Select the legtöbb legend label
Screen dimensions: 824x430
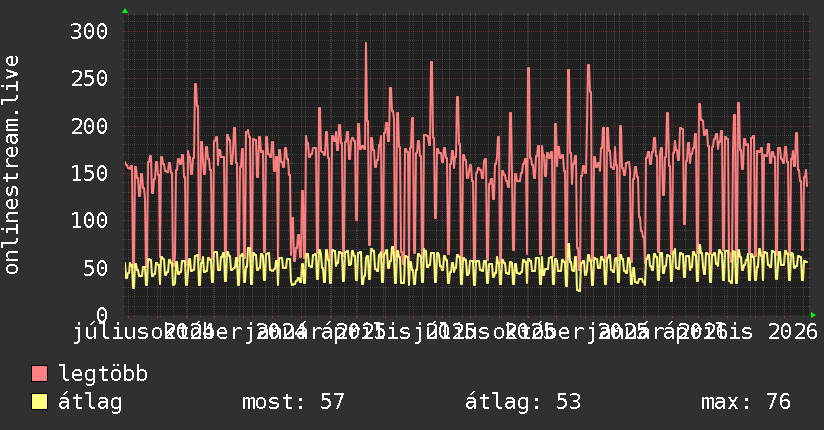(103, 374)
